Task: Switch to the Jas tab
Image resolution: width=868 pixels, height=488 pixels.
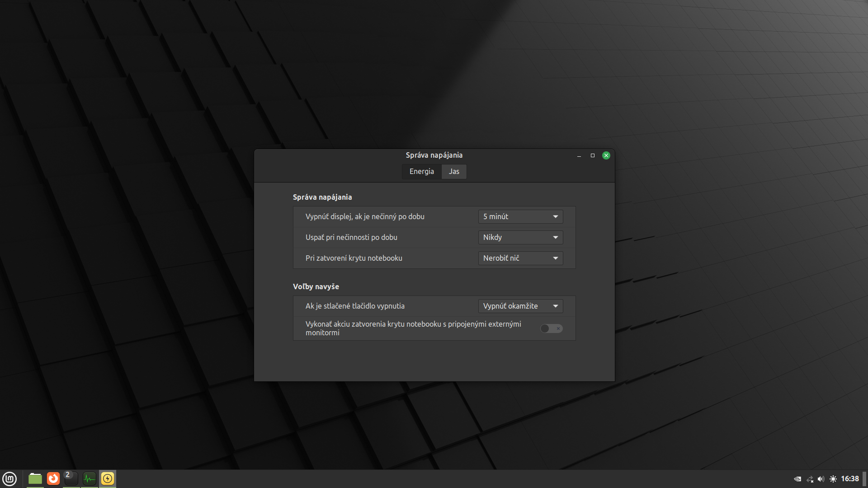Action: pos(454,171)
